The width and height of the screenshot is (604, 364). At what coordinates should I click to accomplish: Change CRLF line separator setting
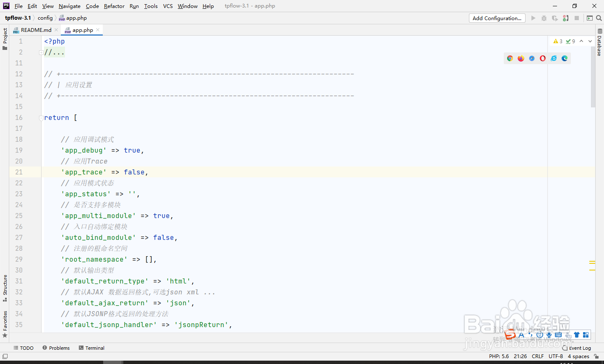click(x=538, y=356)
